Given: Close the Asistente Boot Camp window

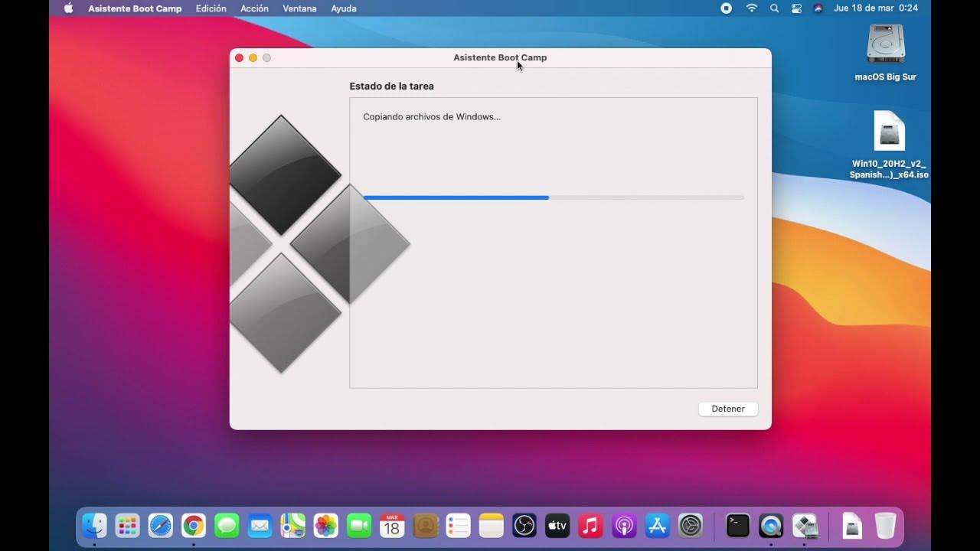Looking at the screenshot, I should coord(239,57).
